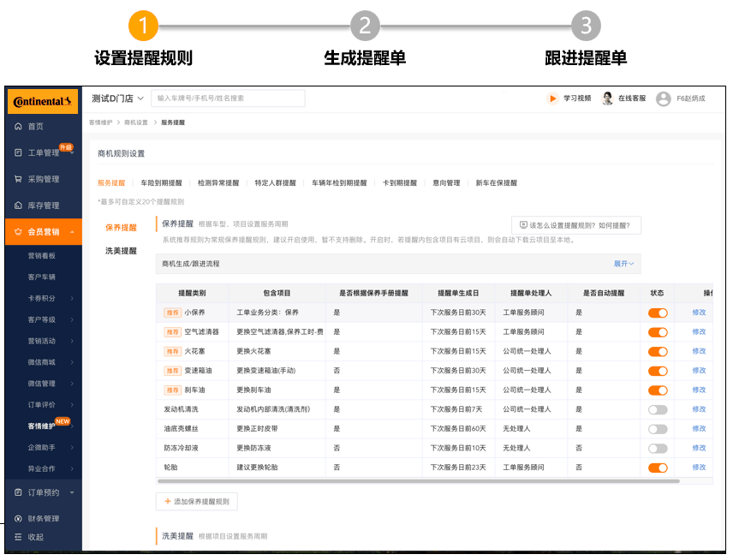
Task: Click the 首页 home icon
Action: click(18, 126)
